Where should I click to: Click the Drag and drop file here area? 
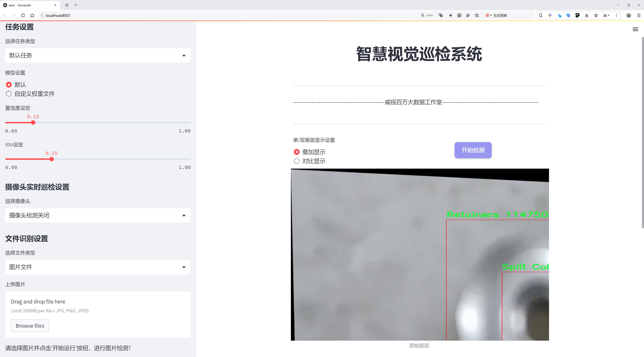(98, 315)
